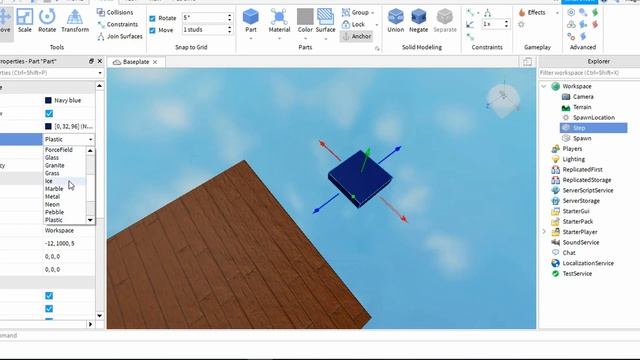640x360 pixels.
Task: Select StarterGui icon
Action: pyautogui.click(x=556, y=211)
